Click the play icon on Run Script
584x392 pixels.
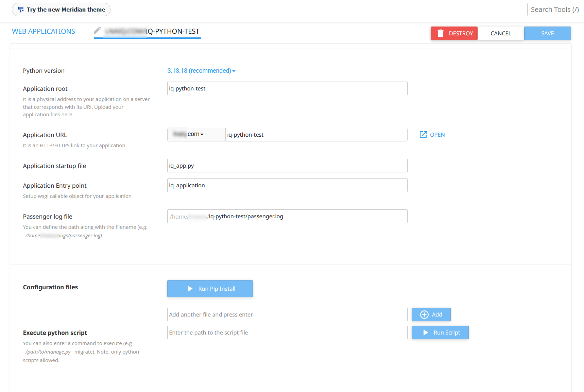(x=426, y=333)
